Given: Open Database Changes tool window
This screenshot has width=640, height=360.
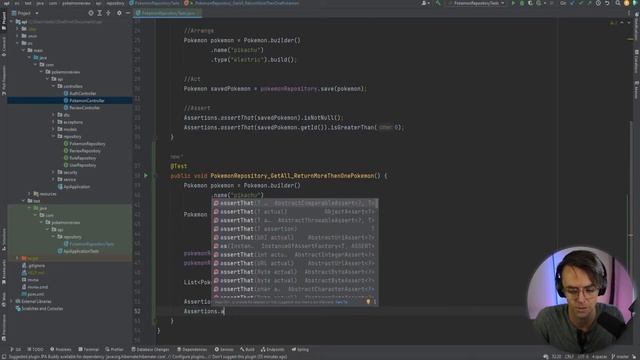Looking at the screenshot, I should (150, 349).
